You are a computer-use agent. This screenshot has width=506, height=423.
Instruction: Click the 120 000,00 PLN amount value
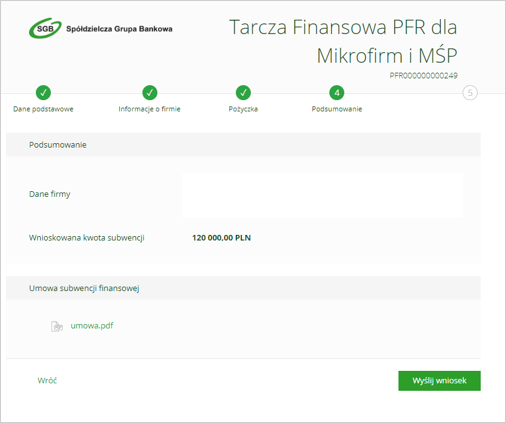[x=221, y=238]
